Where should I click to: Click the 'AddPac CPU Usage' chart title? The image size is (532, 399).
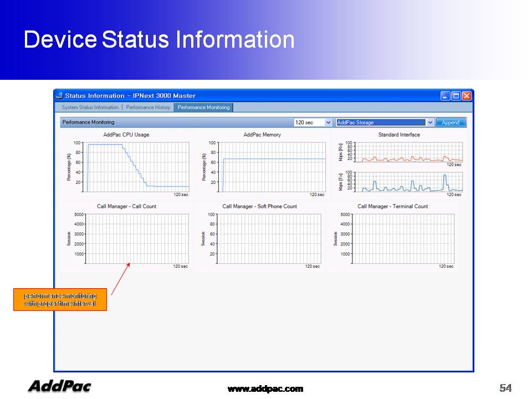(x=126, y=135)
